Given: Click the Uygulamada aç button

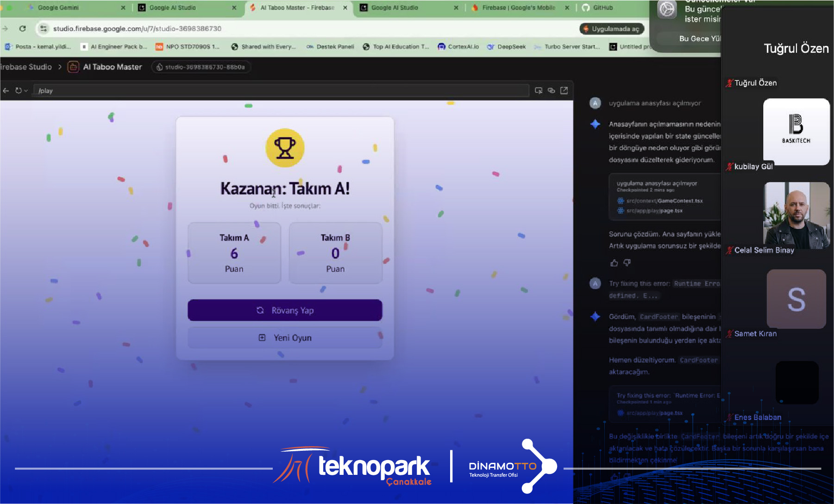Looking at the screenshot, I should (x=611, y=29).
